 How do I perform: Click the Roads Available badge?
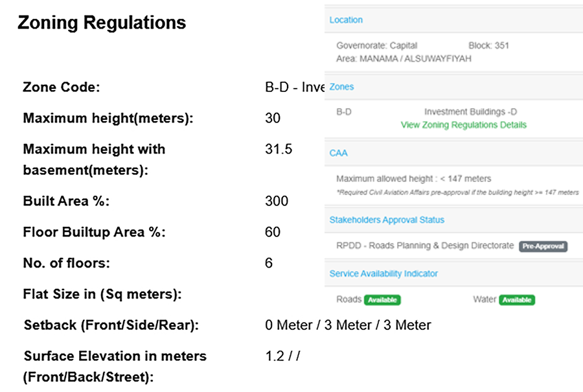(x=382, y=300)
